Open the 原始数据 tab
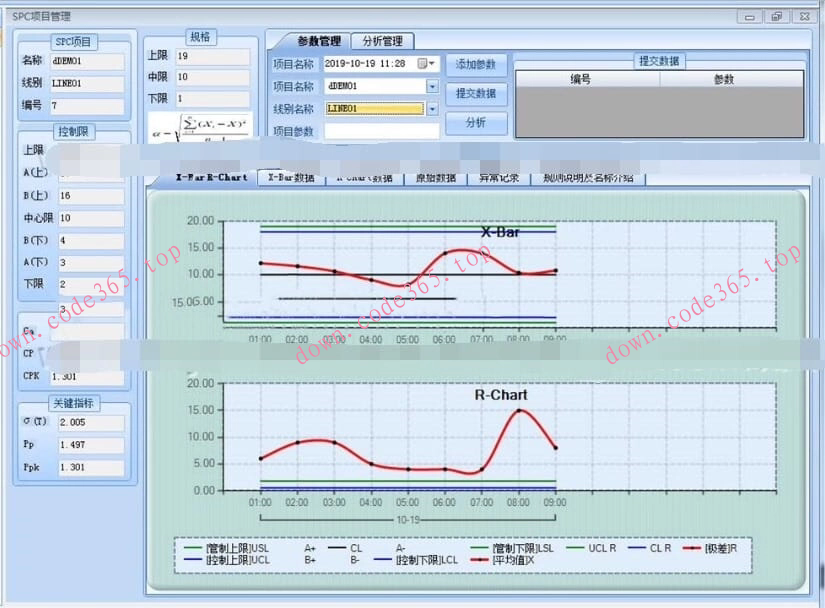Viewport: 825px width, 608px height. pos(436,178)
